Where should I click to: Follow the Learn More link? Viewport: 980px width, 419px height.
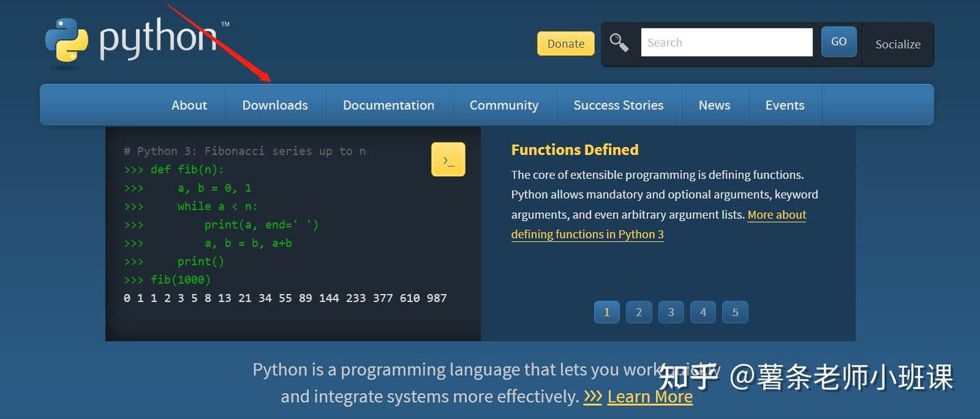tap(650, 397)
